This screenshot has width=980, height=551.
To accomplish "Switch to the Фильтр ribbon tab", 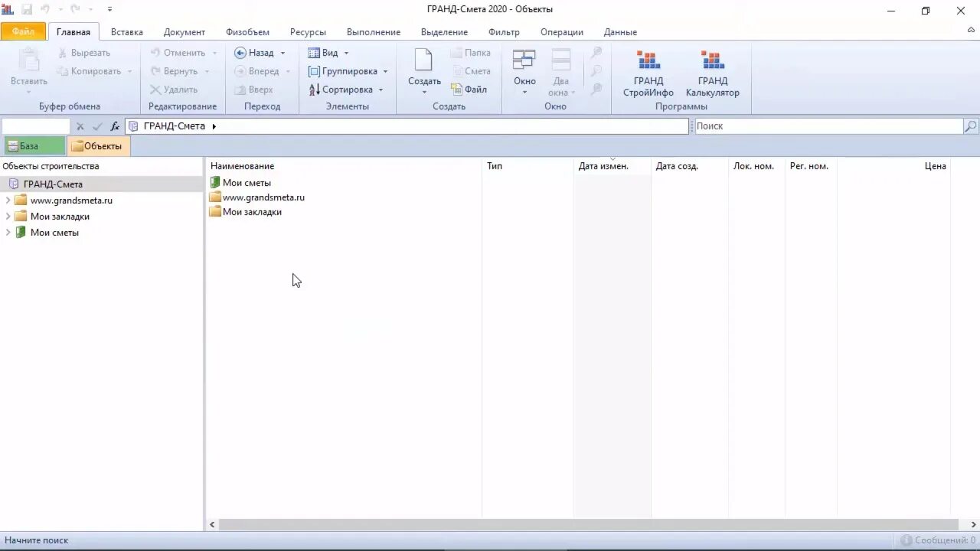I will click(504, 32).
